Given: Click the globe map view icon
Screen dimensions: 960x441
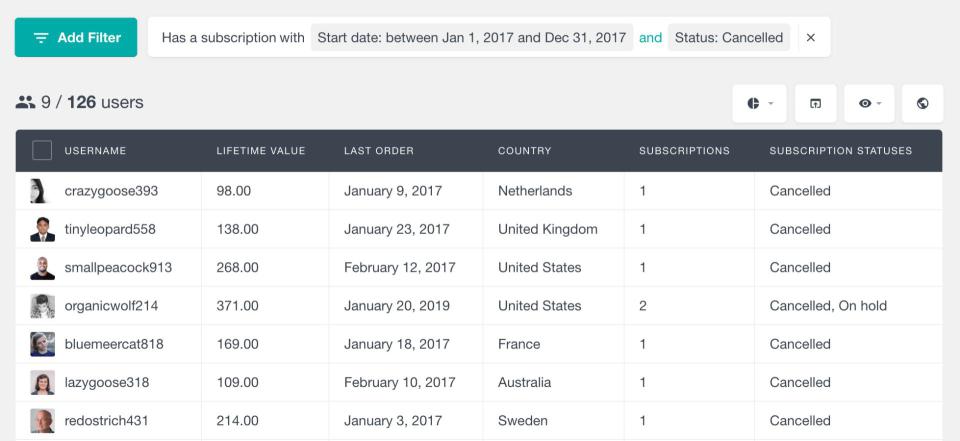Looking at the screenshot, I should coord(922,103).
